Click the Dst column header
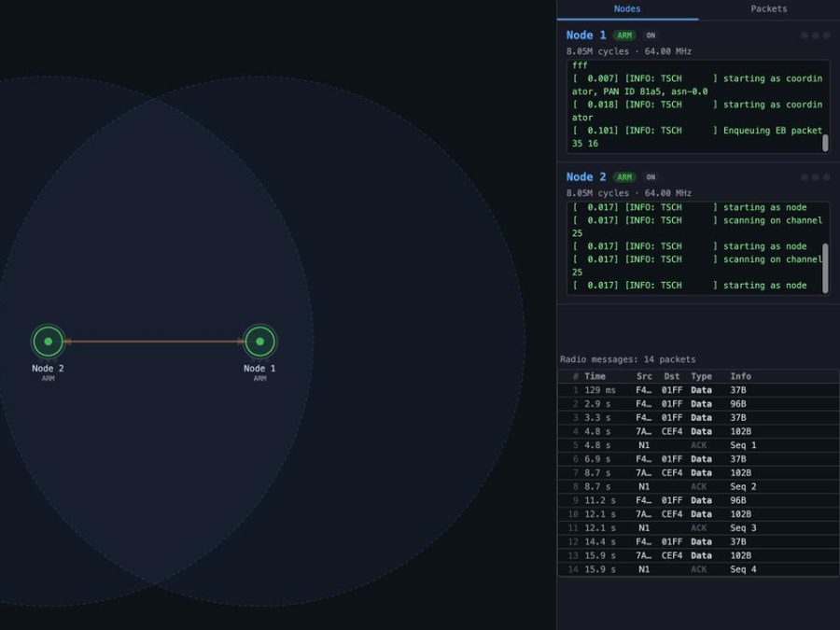This screenshot has width=840, height=630. click(672, 376)
